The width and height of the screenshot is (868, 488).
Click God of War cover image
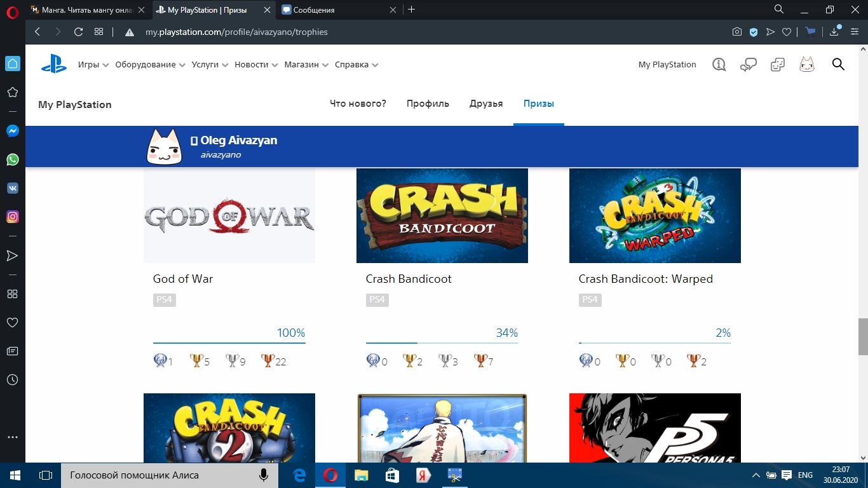click(229, 215)
